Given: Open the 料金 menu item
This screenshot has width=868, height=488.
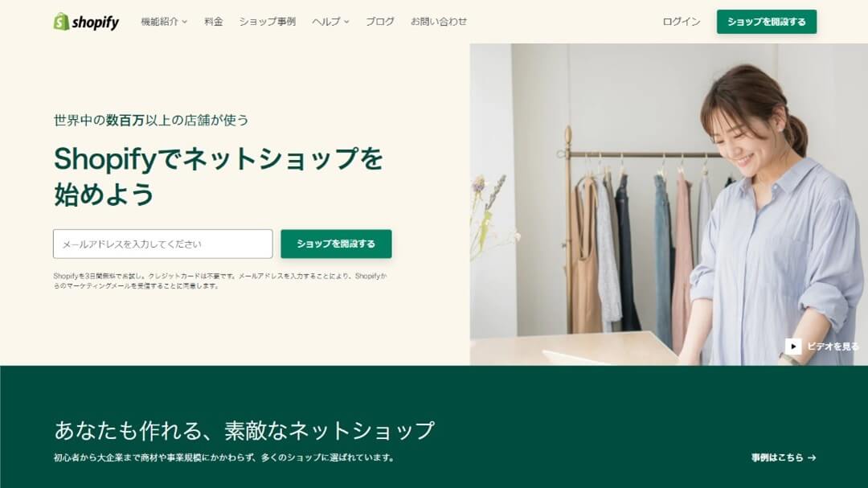Looking at the screenshot, I should click(x=213, y=22).
